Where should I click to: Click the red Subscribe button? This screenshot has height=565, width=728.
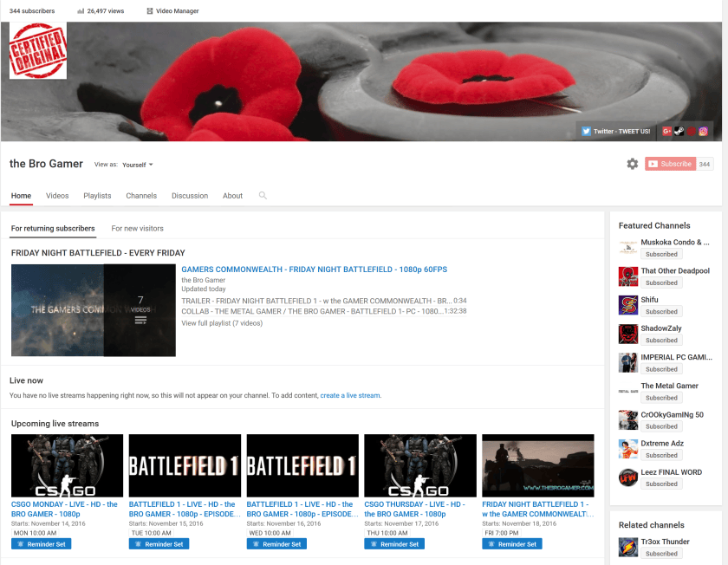coord(670,164)
